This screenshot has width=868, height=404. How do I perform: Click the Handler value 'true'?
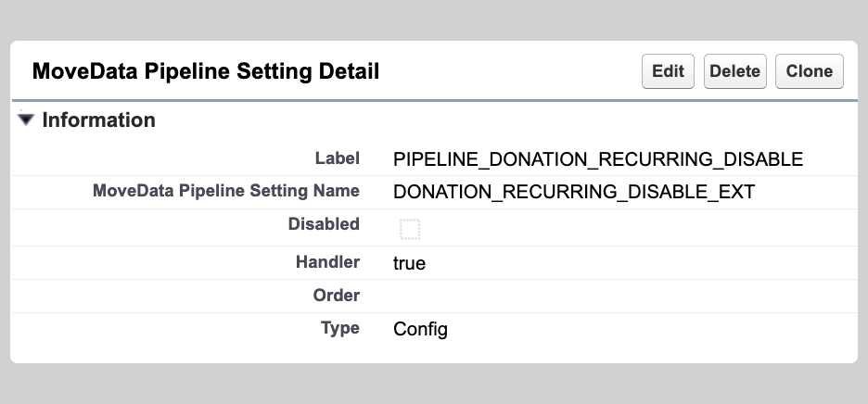409,263
